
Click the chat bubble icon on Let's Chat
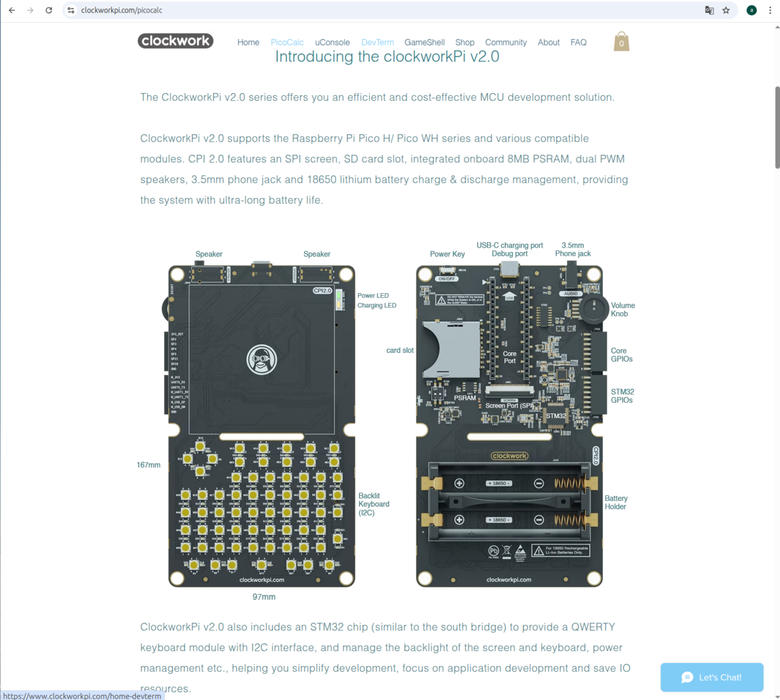click(688, 677)
